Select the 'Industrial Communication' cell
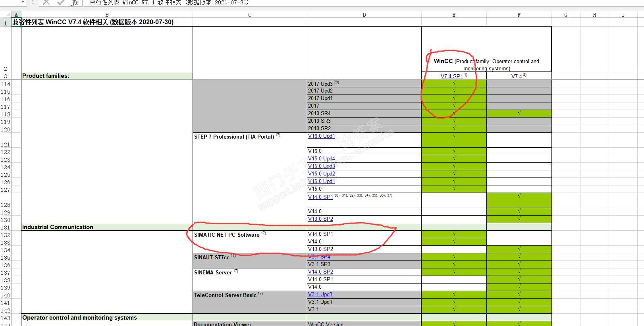 point(107,227)
